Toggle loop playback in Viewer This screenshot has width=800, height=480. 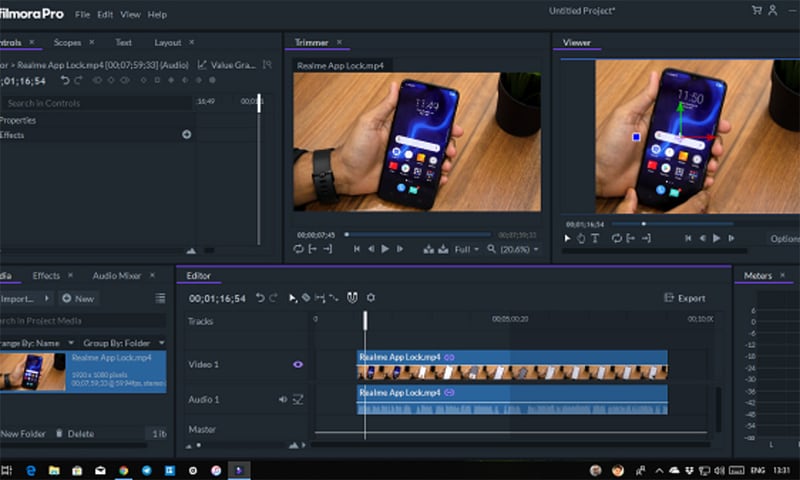[x=617, y=238]
